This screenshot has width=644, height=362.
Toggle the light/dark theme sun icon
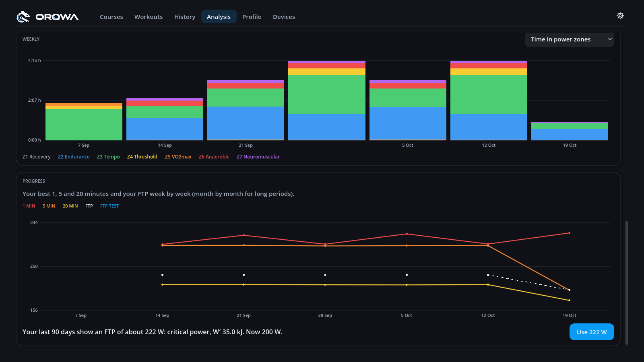click(620, 16)
